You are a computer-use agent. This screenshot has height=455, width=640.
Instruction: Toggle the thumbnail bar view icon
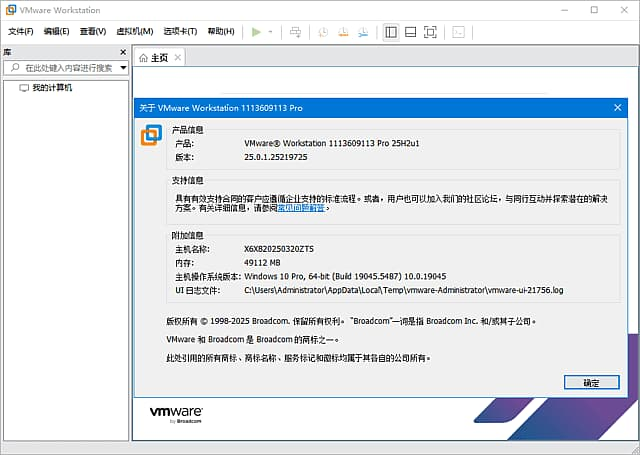410,32
